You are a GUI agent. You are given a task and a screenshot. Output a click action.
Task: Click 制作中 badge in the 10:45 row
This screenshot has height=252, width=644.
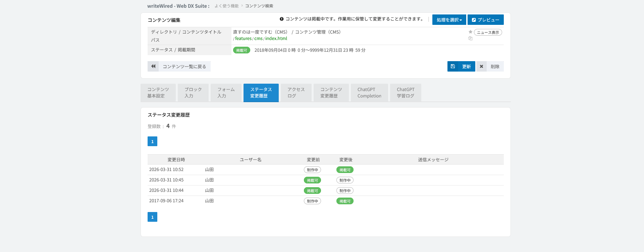(x=345, y=180)
